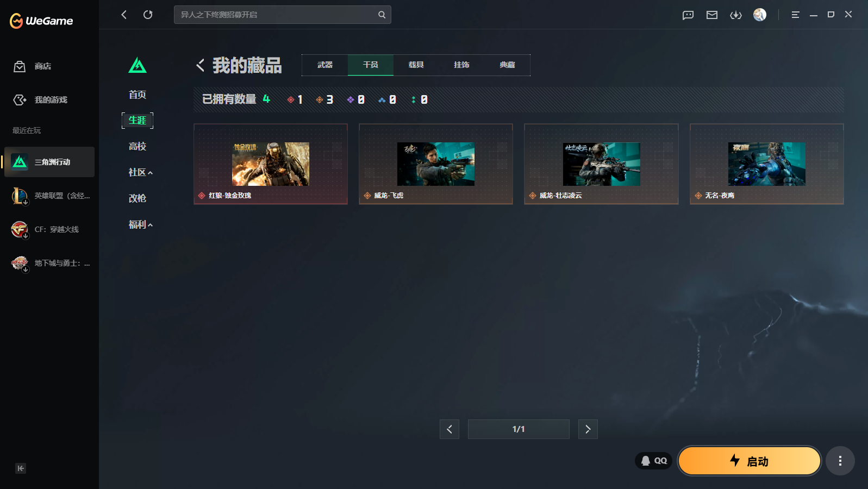Open the 生涯 navigation item
Viewport: 868px width, 489px height.
click(x=138, y=120)
